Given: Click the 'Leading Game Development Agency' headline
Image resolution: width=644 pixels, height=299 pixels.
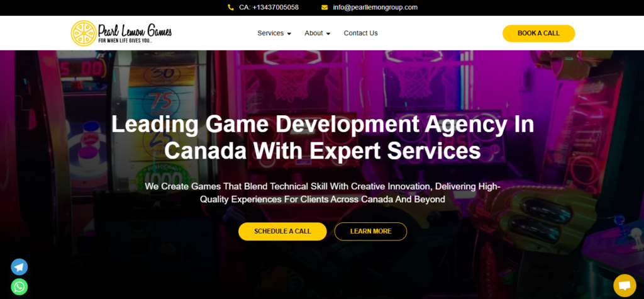Looking at the screenshot, I should 322,137.
